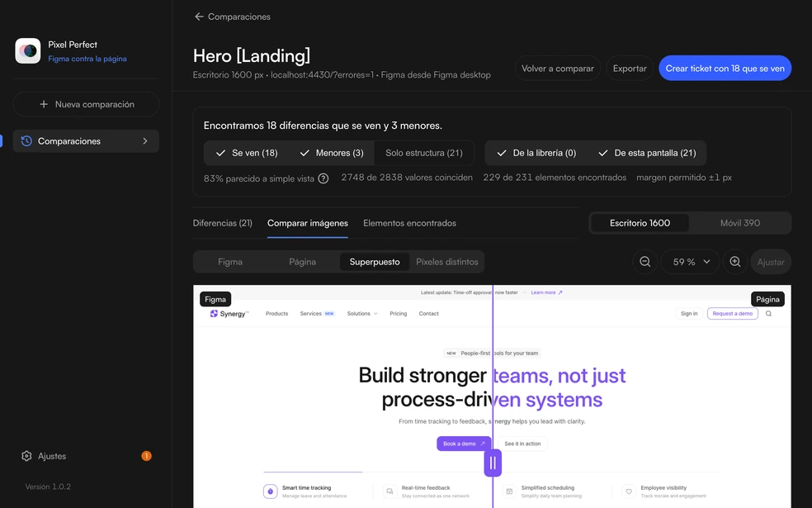812x508 pixels.
Task: Click the Book a demo button in preview
Action: point(464,444)
